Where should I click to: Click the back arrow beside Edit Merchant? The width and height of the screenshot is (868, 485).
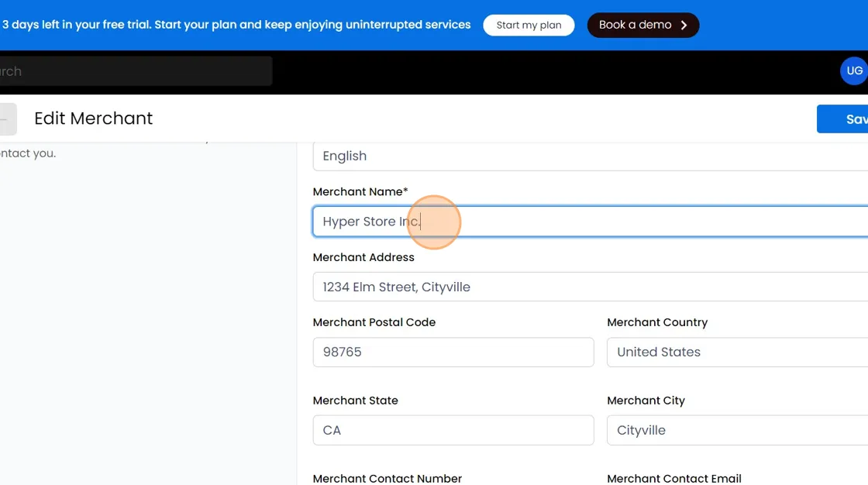click(8, 119)
